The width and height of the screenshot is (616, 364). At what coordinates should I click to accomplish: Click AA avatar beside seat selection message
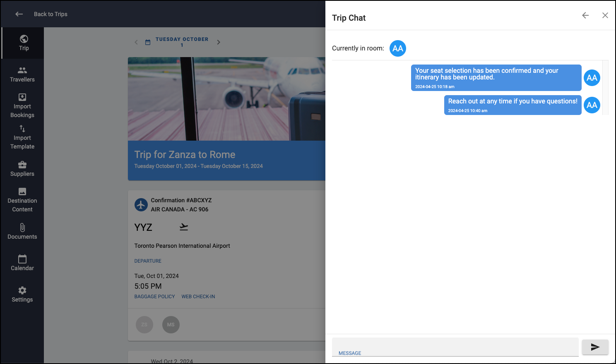pyautogui.click(x=592, y=78)
